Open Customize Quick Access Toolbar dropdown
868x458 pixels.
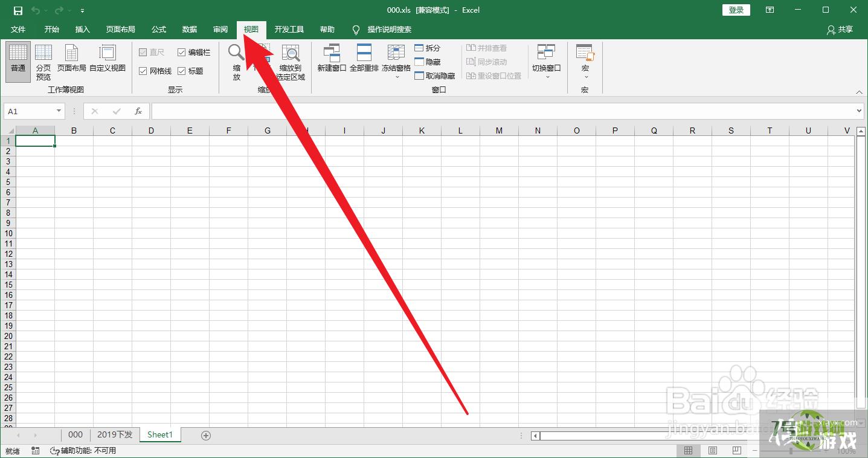point(82,10)
